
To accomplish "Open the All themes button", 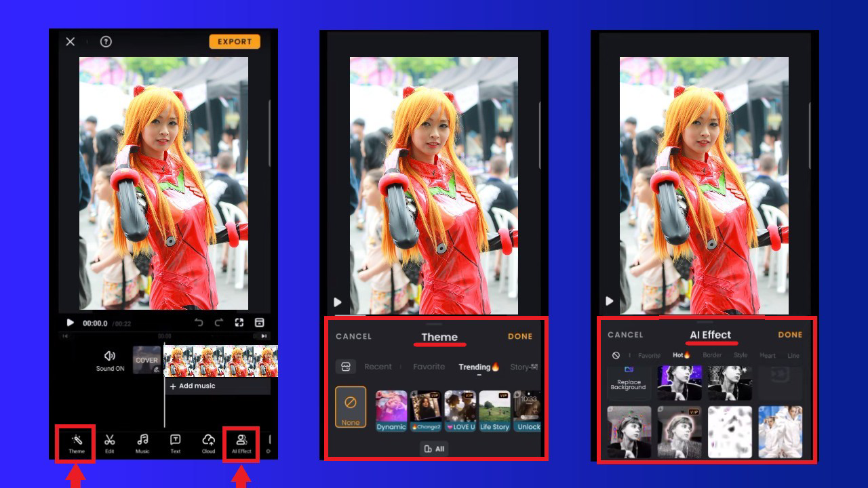I will (x=434, y=449).
